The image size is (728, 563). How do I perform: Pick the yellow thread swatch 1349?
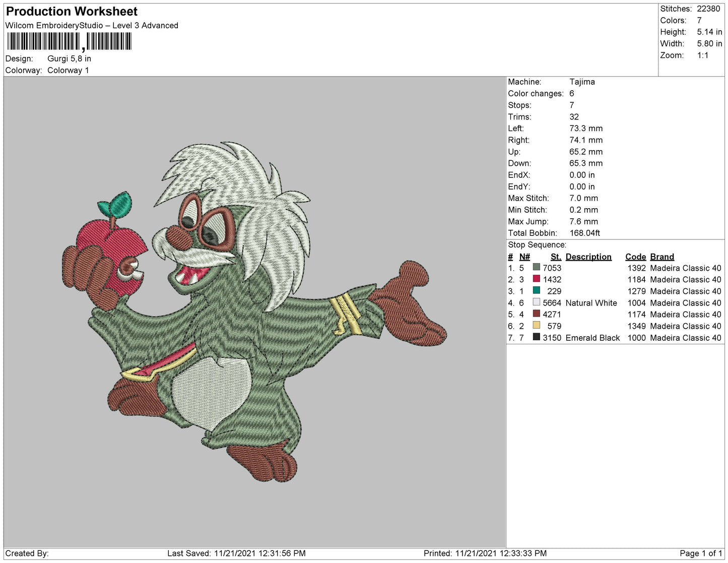536,326
